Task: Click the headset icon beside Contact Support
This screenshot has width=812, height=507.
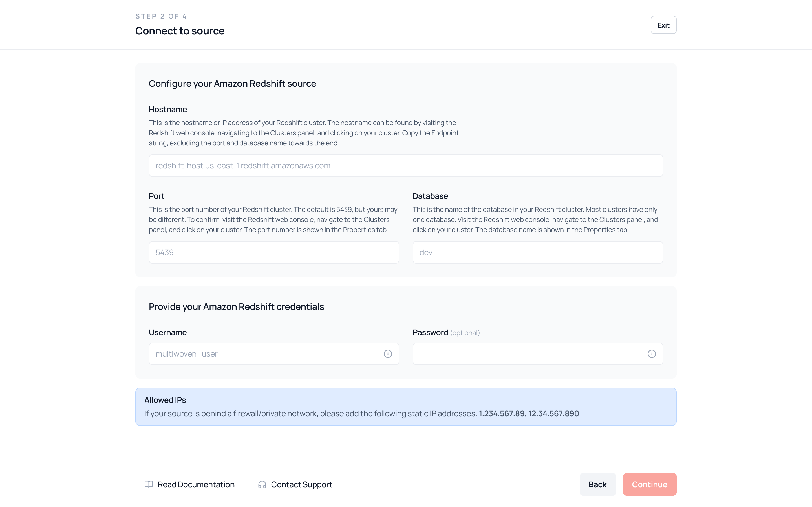Action: point(262,484)
